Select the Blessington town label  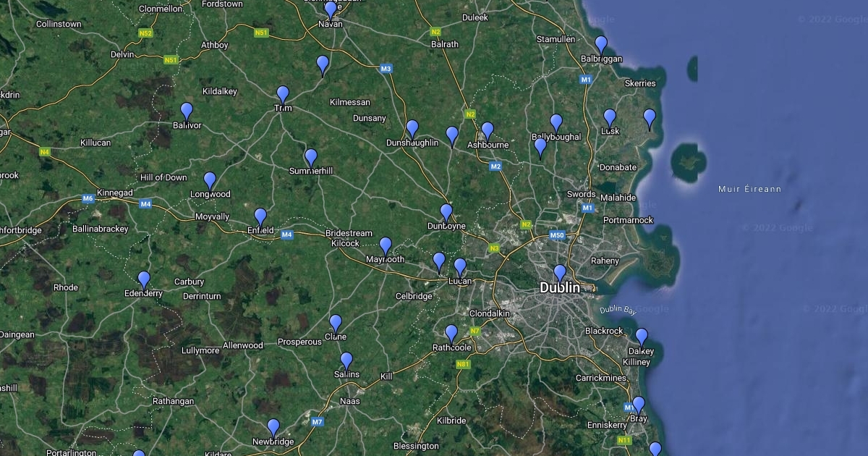point(416,446)
